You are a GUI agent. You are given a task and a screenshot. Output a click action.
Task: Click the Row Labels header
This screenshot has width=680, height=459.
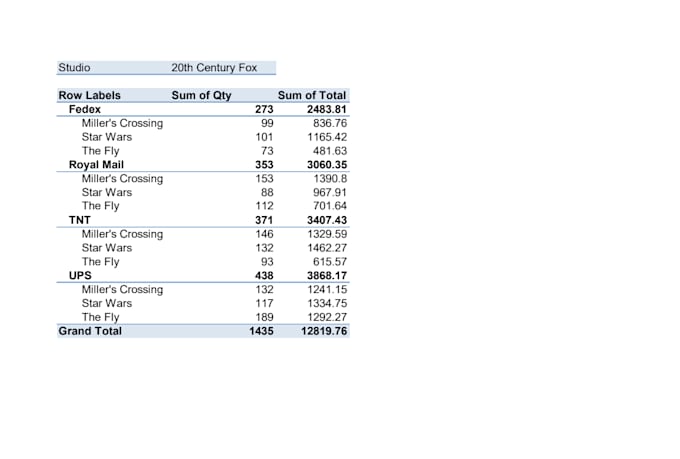tap(89, 95)
